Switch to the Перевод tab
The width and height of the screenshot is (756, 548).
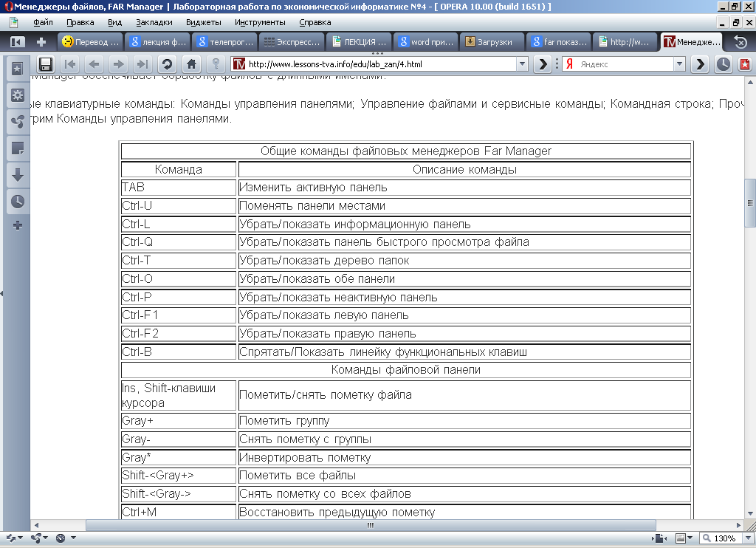(90, 42)
